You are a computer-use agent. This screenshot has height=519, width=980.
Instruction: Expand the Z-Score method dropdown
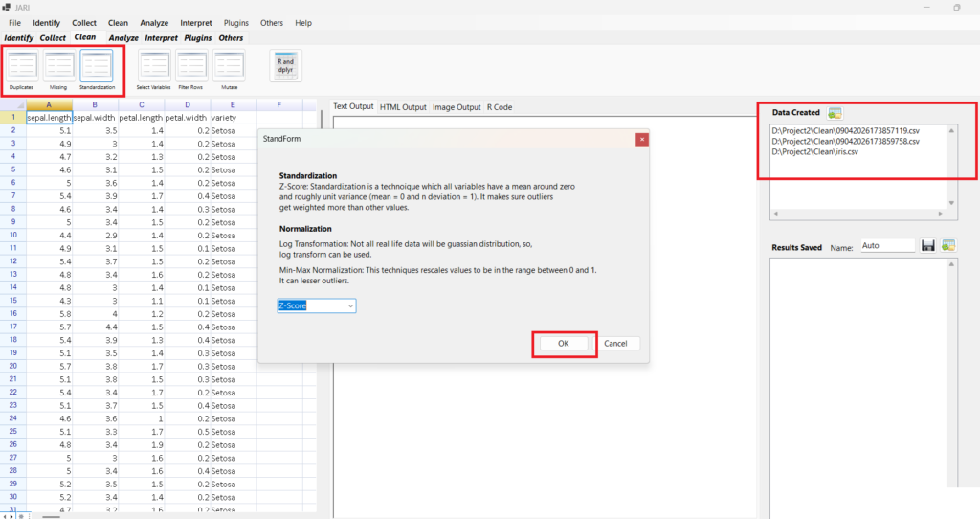click(x=350, y=305)
